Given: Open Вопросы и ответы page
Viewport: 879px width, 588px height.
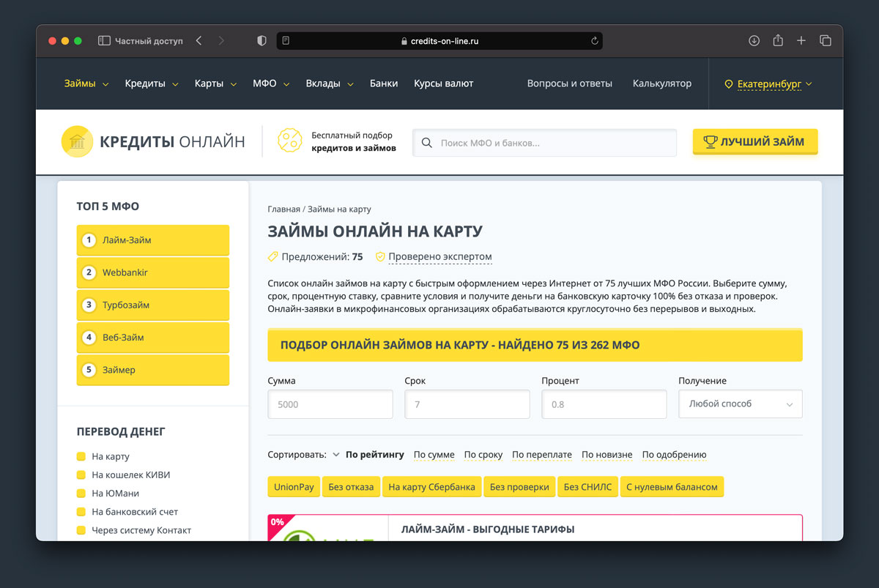Looking at the screenshot, I should [x=570, y=83].
